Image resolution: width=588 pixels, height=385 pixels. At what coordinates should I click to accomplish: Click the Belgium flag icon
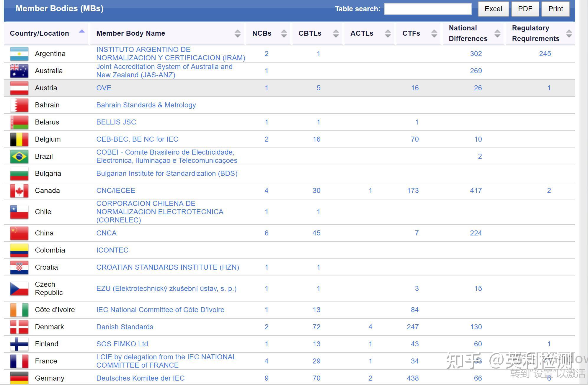coord(19,139)
